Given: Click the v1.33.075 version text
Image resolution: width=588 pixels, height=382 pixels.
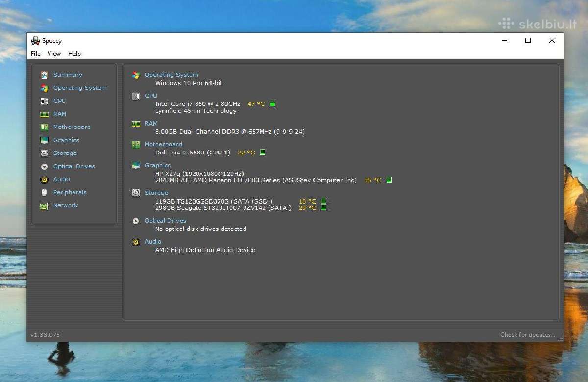Looking at the screenshot, I should (45, 335).
